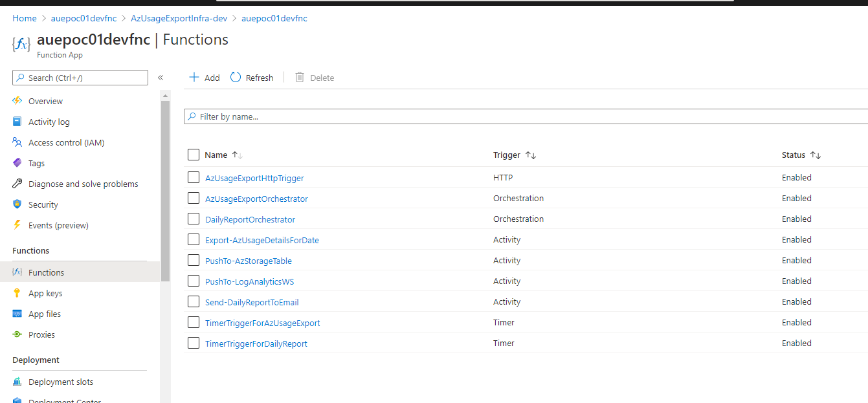Click the Function App fx header icon
The image size is (868, 403).
[x=21, y=44]
